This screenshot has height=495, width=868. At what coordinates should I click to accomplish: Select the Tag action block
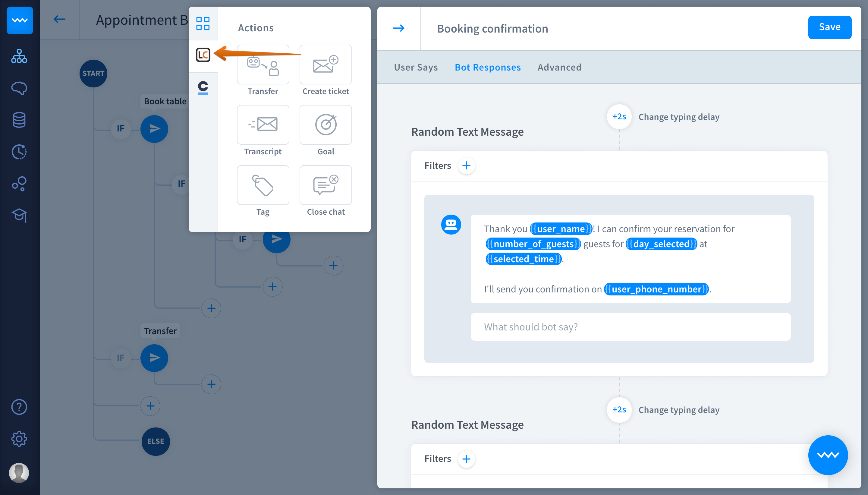tap(263, 185)
